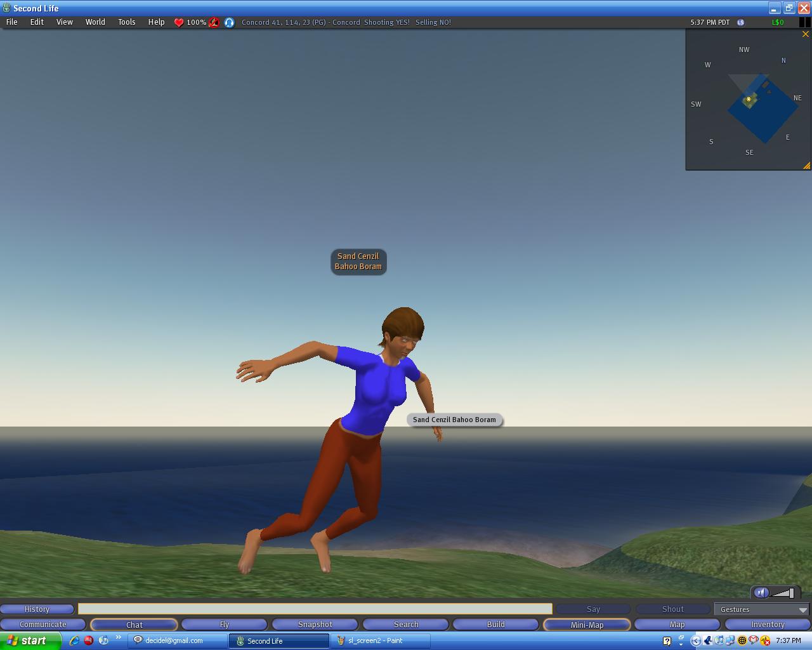Click the chat text input field

[315, 609]
